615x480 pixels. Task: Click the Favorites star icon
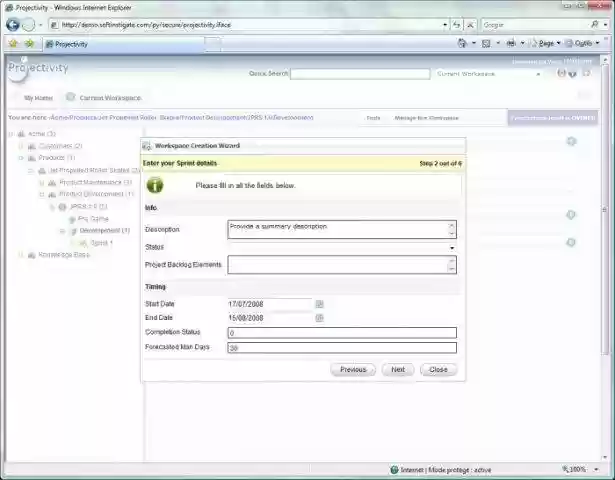pos(13,44)
